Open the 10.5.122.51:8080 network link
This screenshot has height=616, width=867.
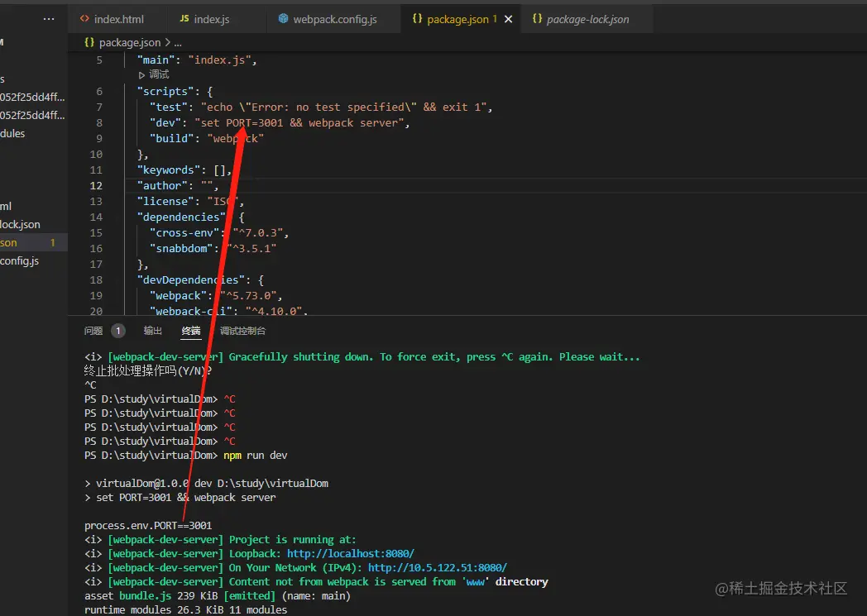click(437, 567)
